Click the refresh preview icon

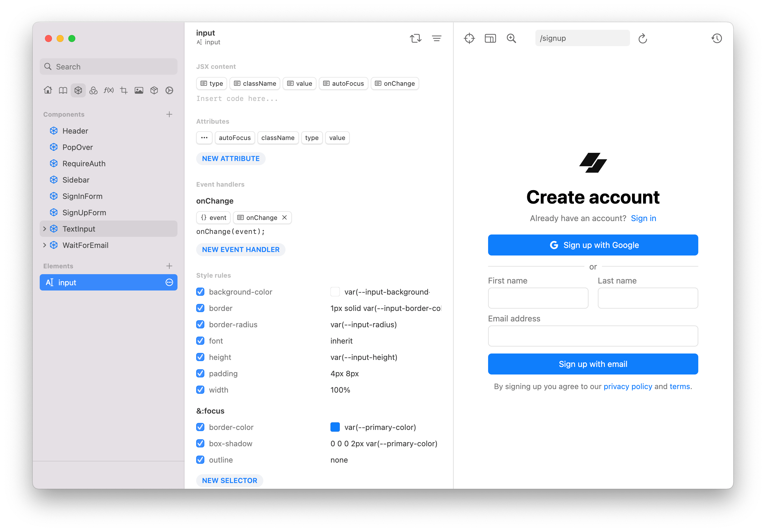point(643,38)
